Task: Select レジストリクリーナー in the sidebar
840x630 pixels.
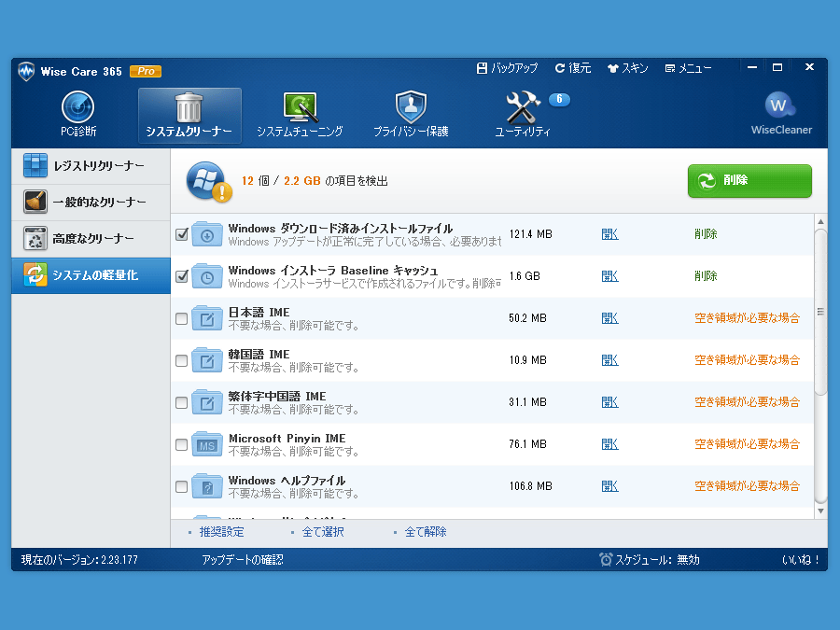Action: coord(91,166)
